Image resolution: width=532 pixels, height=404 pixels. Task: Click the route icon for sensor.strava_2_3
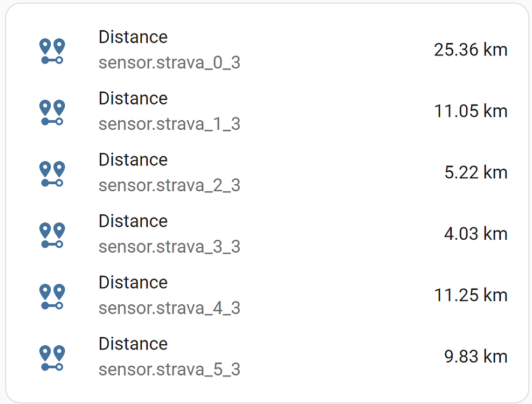[x=52, y=172]
